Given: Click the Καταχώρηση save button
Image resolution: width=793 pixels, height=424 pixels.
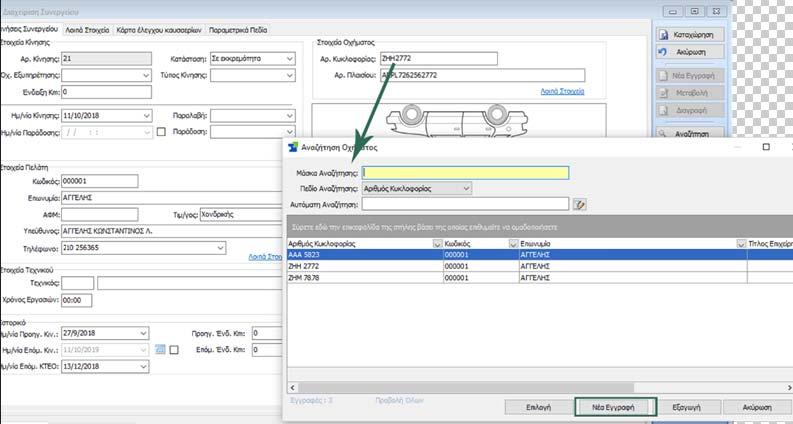Looking at the screenshot, I should pos(690,35).
